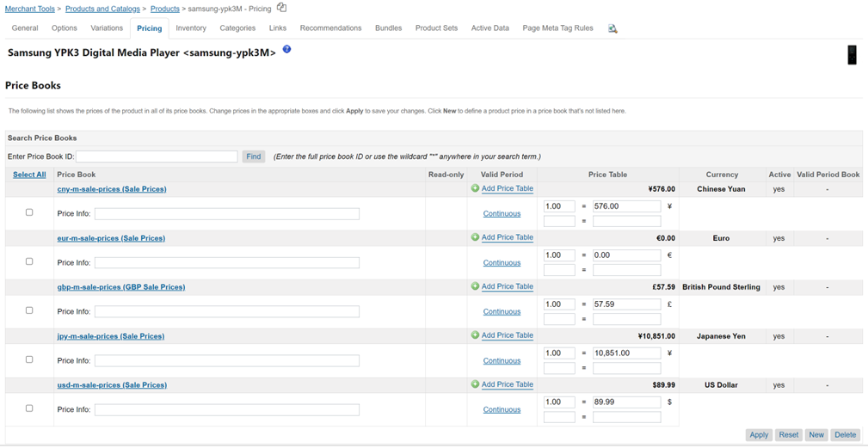Switch to the Options tab
This screenshot has width=868, height=448.
(65, 28)
